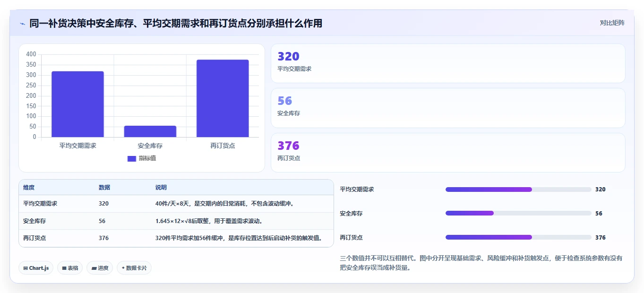Click the 376 value beside the progress bar
The height and width of the screenshot is (293, 644).
[600, 238]
